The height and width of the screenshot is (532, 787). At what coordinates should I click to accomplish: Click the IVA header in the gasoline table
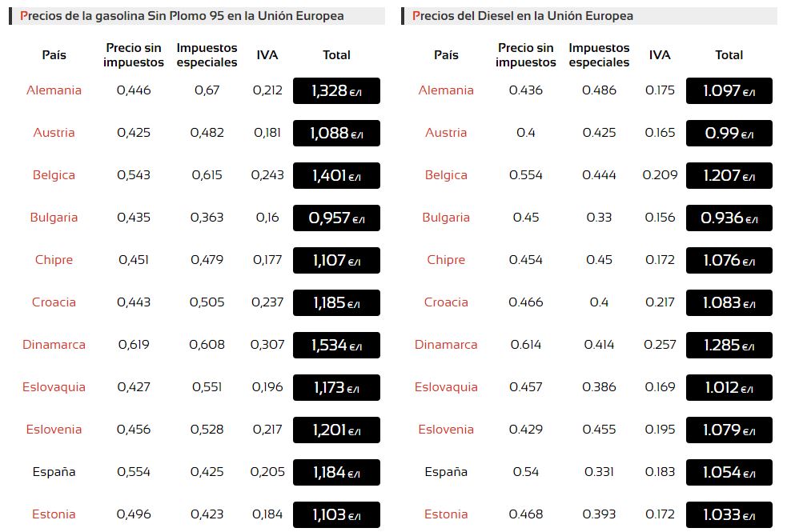pyautogui.click(x=267, y=55)
